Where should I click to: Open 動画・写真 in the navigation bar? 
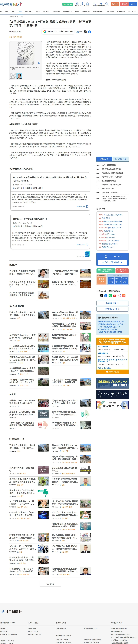[121, 11]
